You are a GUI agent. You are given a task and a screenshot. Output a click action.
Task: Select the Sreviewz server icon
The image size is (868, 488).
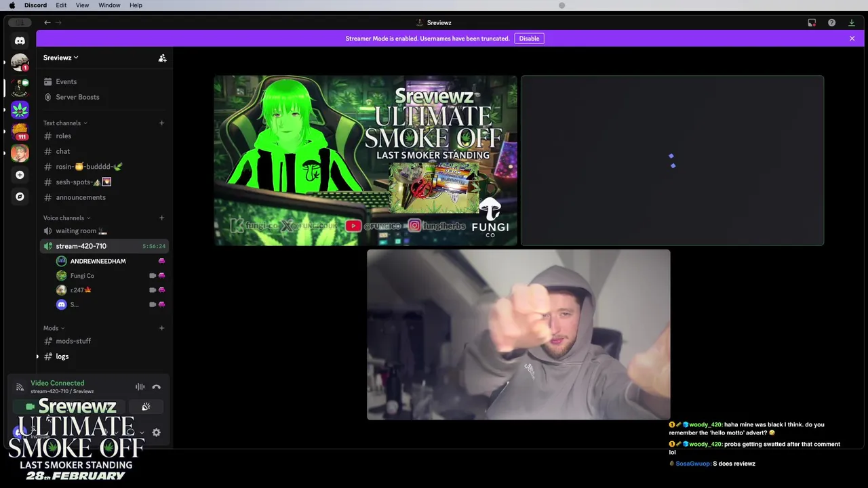point(20,87)
